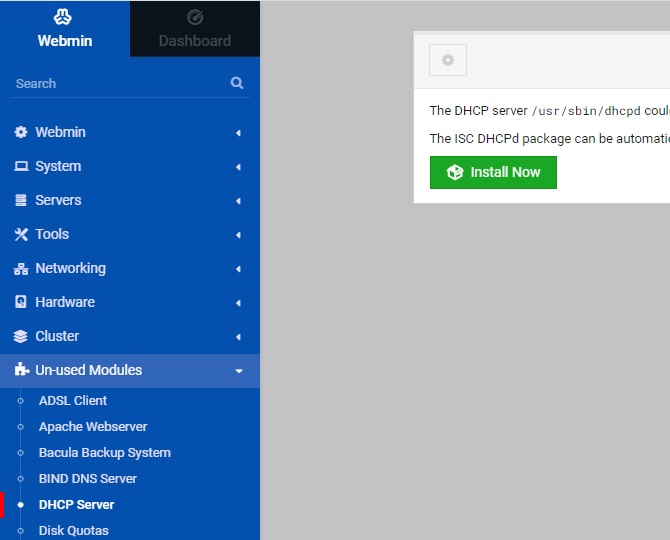Screen dimensions: 670x540
Task: Collapse the Un-used Modules section
Action: coord(130,370)
